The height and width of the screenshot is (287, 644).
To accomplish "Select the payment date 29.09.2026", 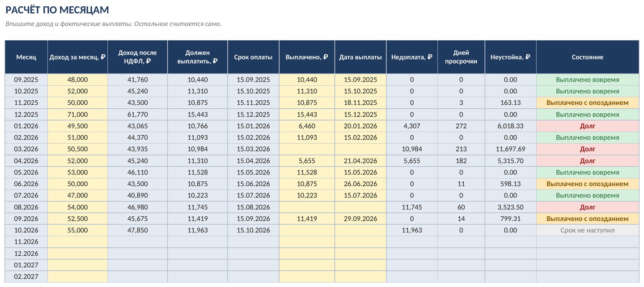I will [x=360, y=219].
